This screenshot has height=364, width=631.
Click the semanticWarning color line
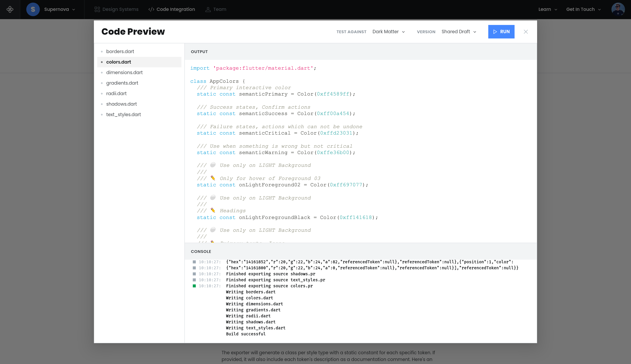[276, 153]
